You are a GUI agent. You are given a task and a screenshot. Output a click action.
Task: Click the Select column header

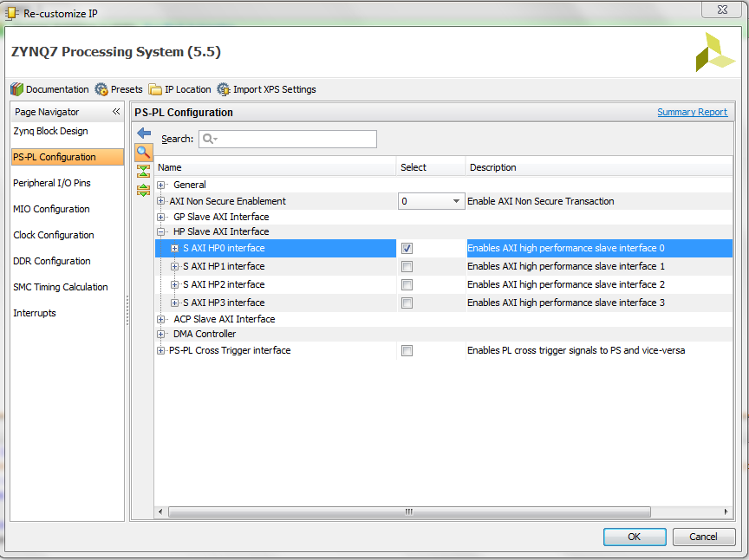pos(431,167)
